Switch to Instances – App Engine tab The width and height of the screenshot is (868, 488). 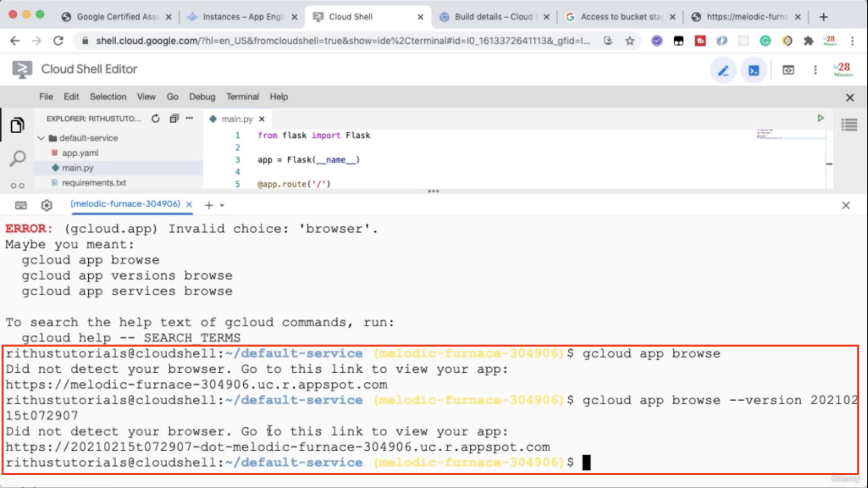pyautogui.click(x=242, y=17)
